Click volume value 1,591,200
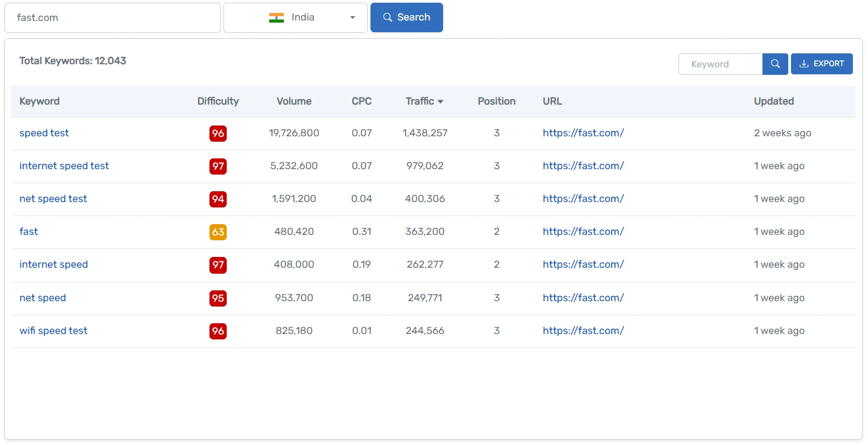 point(294,199)
